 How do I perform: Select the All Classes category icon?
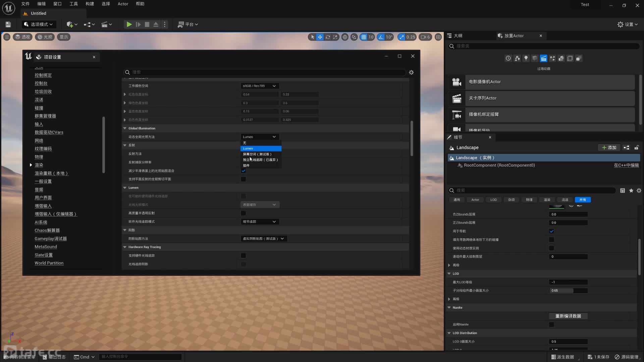pyautogui.click(x=579, y=59)
